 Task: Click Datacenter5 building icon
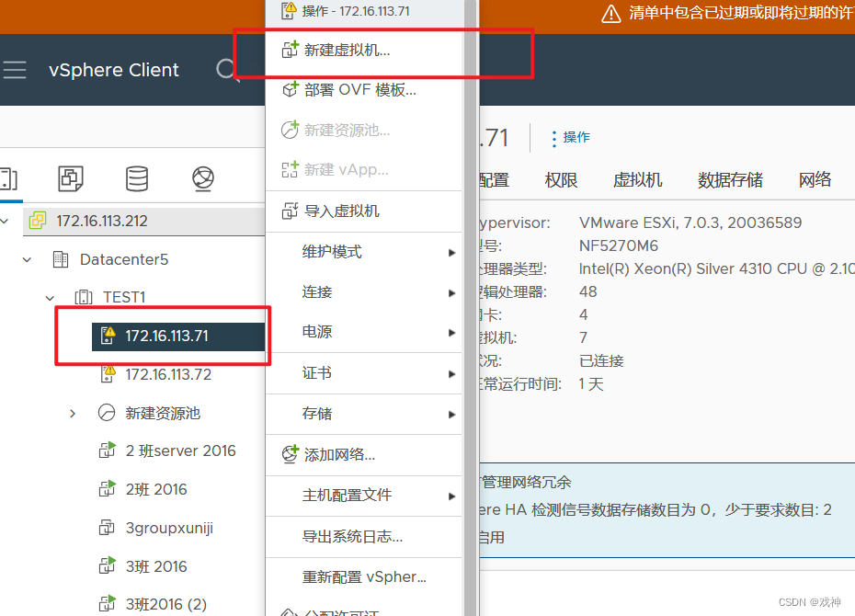[x=61, y=259]
